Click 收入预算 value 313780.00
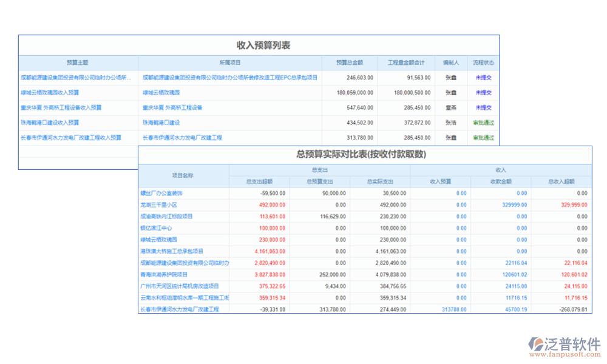Screen dimensions: 607x364 click(454, 309)
